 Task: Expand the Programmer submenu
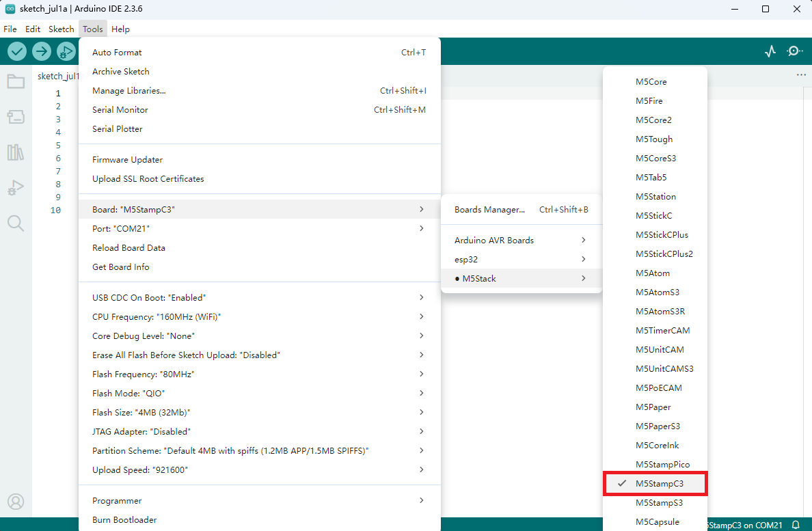tap(260, 500)
